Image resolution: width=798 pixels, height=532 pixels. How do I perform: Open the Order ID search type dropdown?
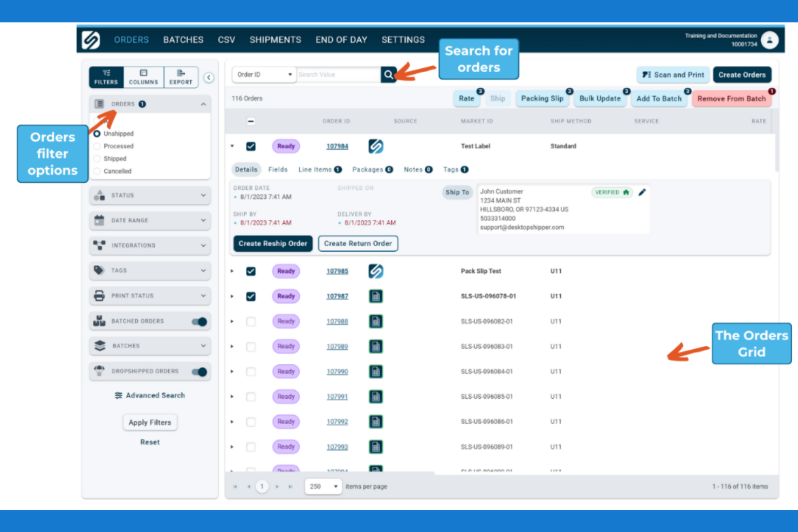(x=290, y=74)
